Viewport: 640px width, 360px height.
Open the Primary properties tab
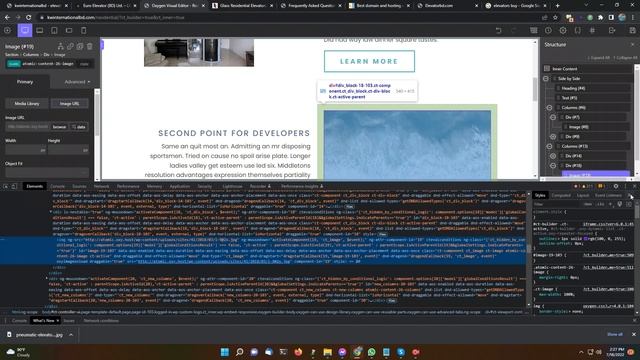tap(25, 82)
